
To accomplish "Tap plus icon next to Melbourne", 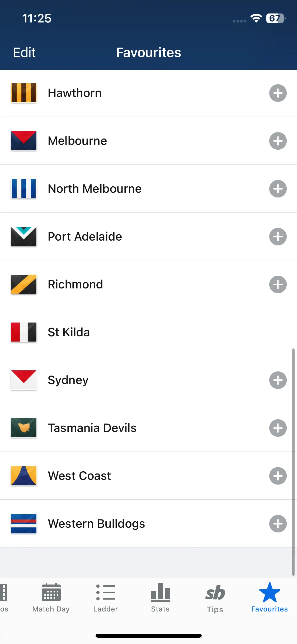I will click(278, 141).
